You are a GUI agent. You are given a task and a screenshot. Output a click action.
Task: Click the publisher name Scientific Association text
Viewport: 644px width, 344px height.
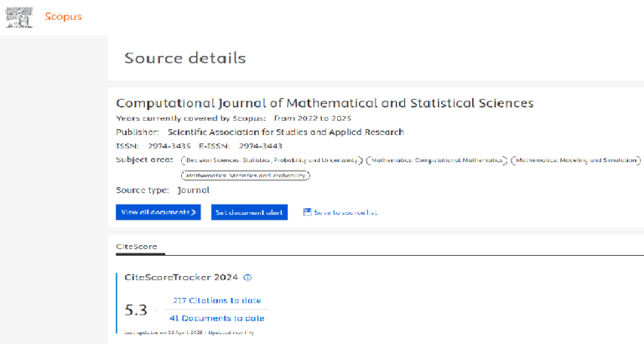(285, 132)
